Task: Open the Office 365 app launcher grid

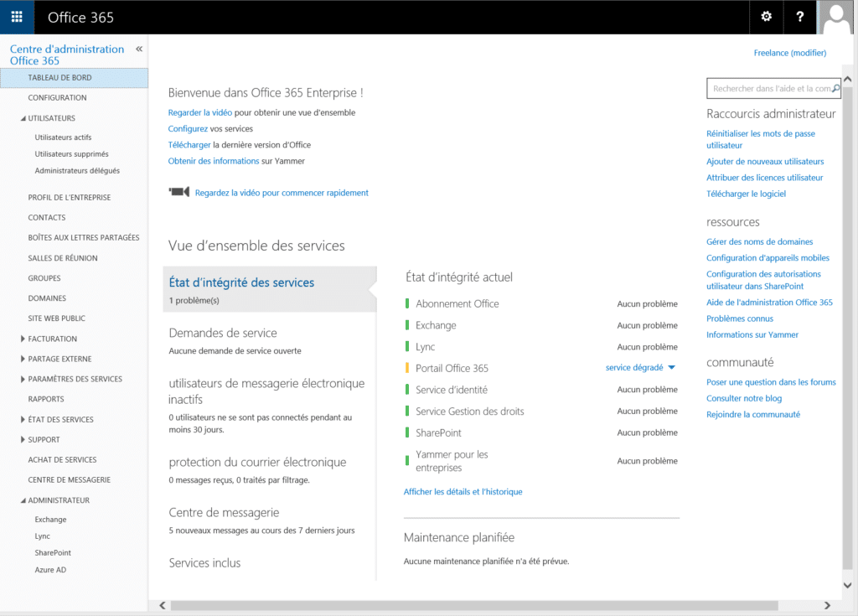Action: point(17,17)
